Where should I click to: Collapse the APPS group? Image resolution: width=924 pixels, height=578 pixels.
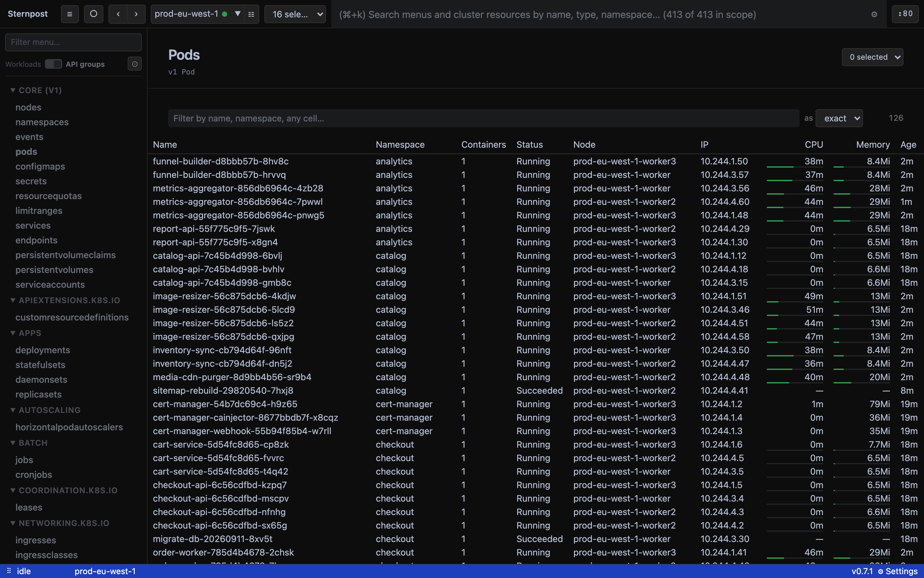26,333
